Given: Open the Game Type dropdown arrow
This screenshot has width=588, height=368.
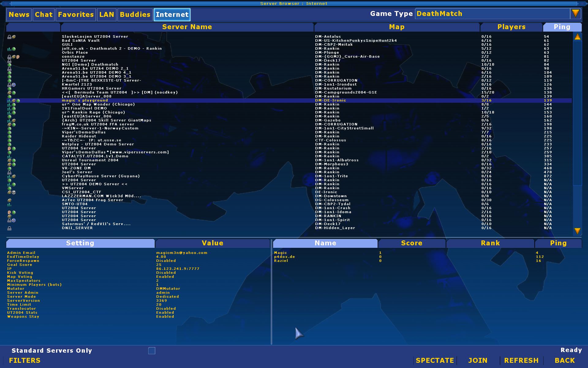Looking at the screenshot, I should [x=575, y=14].
